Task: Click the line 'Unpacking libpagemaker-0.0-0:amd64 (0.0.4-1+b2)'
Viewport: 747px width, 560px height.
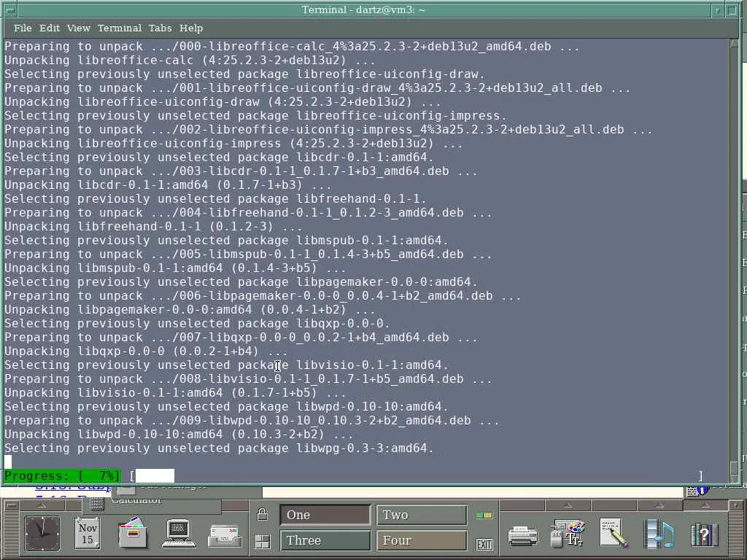Action: click(190, 309)
